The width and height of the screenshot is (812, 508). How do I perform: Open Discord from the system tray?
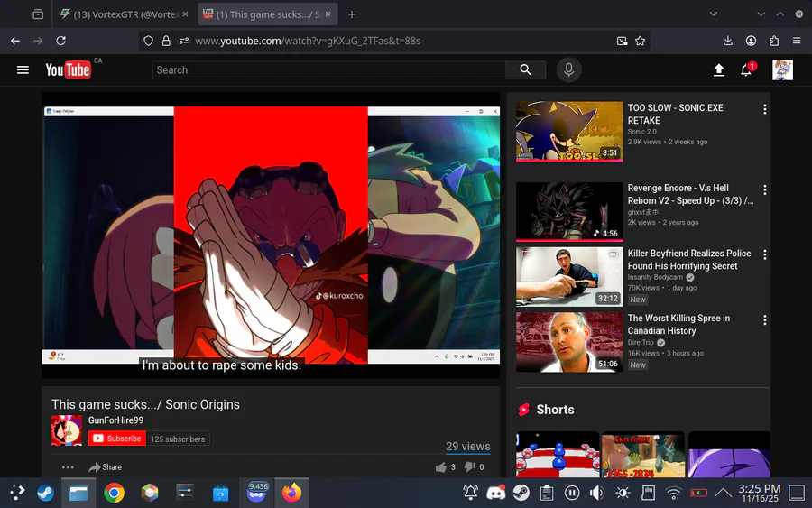[x=495, y=493]
